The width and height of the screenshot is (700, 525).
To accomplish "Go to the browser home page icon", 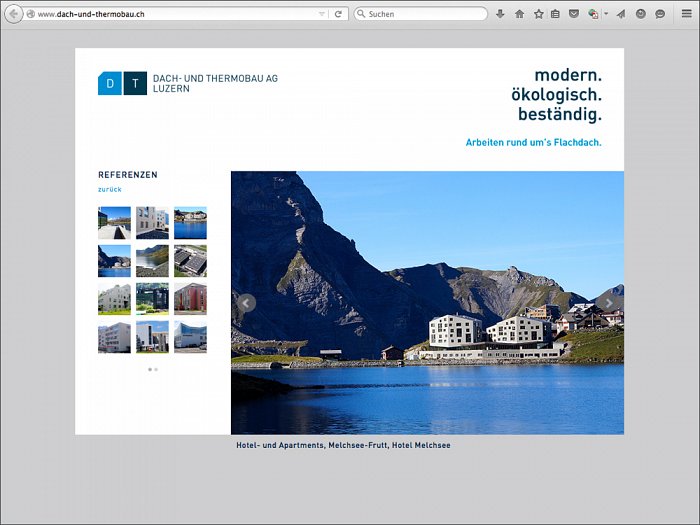I will (519, 14).
